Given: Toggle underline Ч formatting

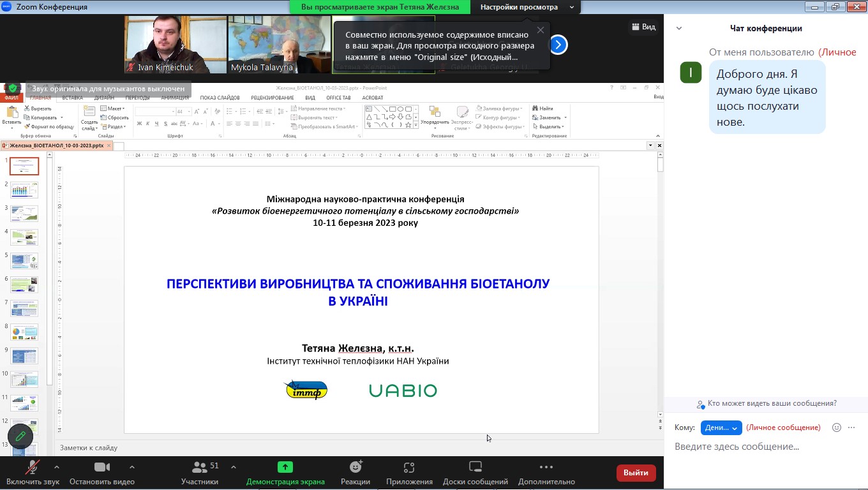Looking at the screenshot, I should tap(156, 124).
